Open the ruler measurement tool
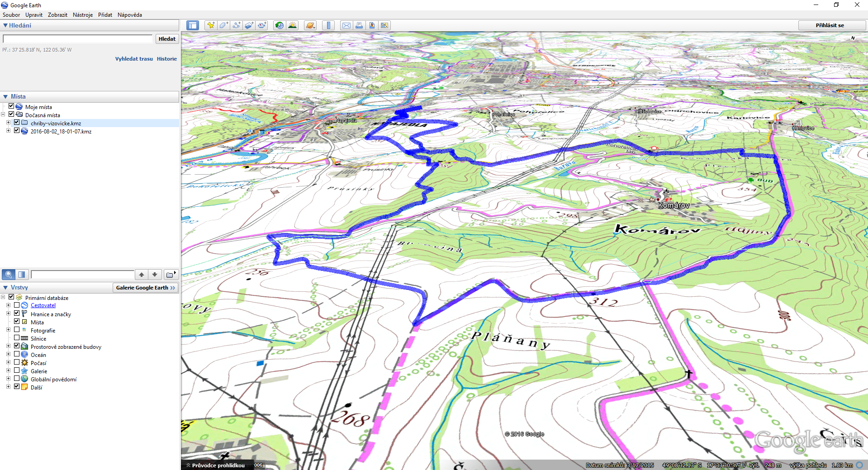 tap(328, 25)
